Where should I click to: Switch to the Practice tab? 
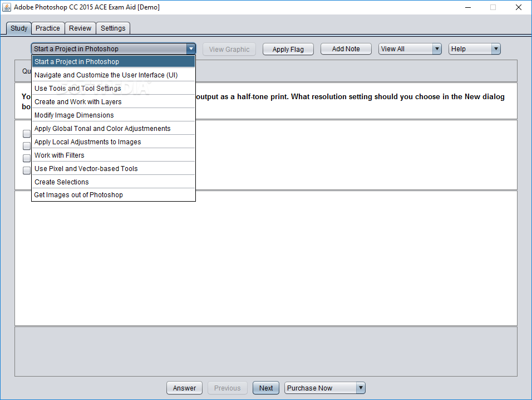pos(48,28)
